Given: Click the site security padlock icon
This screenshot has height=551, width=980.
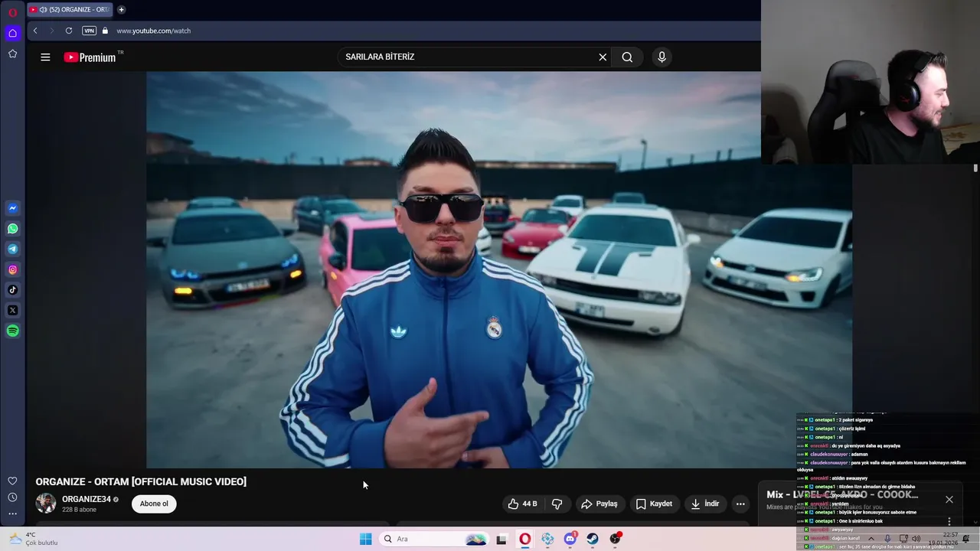Looking at the screenshot, I should pyautogui.click(x=106, y=31).
